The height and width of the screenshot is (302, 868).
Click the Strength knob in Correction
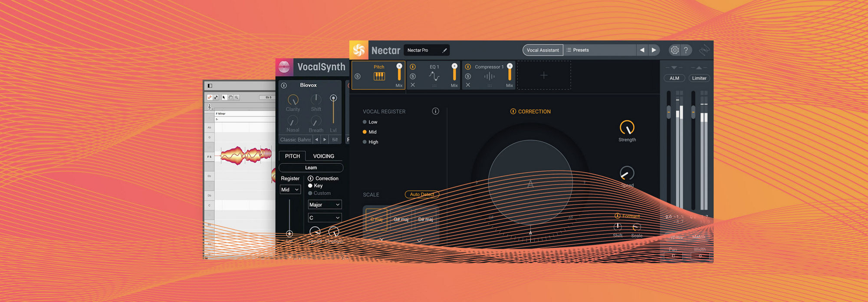(627, 128)
